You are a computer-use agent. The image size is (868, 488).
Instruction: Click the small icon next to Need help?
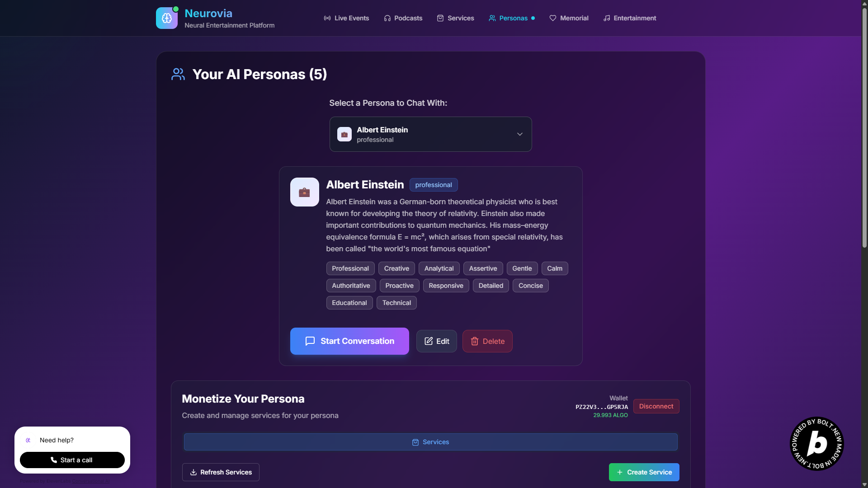(28, 440)
